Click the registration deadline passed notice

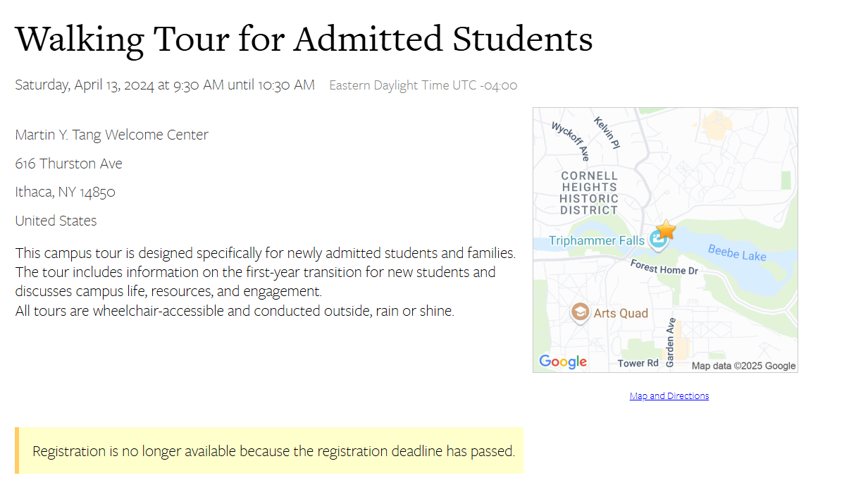[269, 450]
